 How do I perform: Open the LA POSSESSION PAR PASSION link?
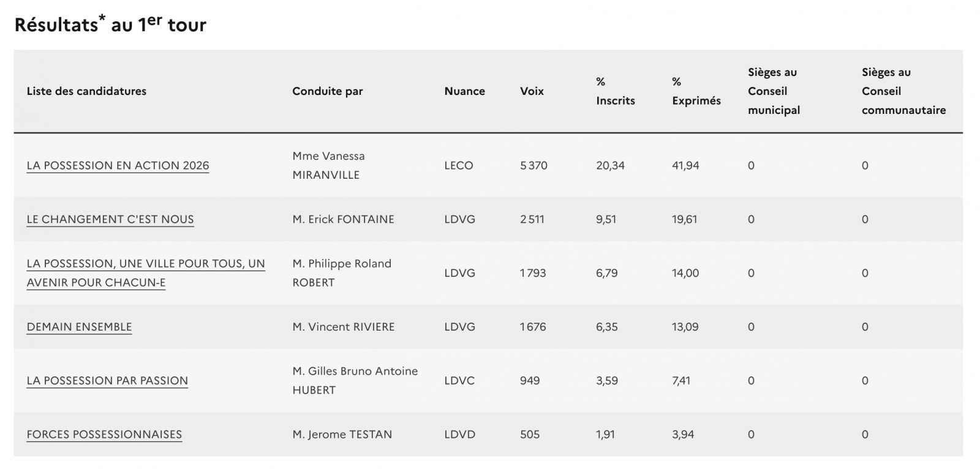click(107, 381)
